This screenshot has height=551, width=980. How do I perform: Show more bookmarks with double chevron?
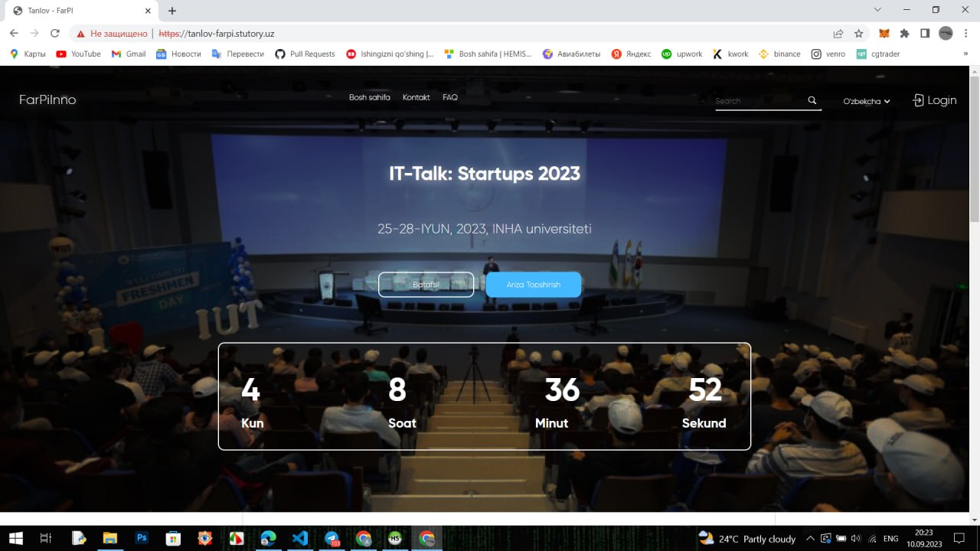(x=965, y=54)
